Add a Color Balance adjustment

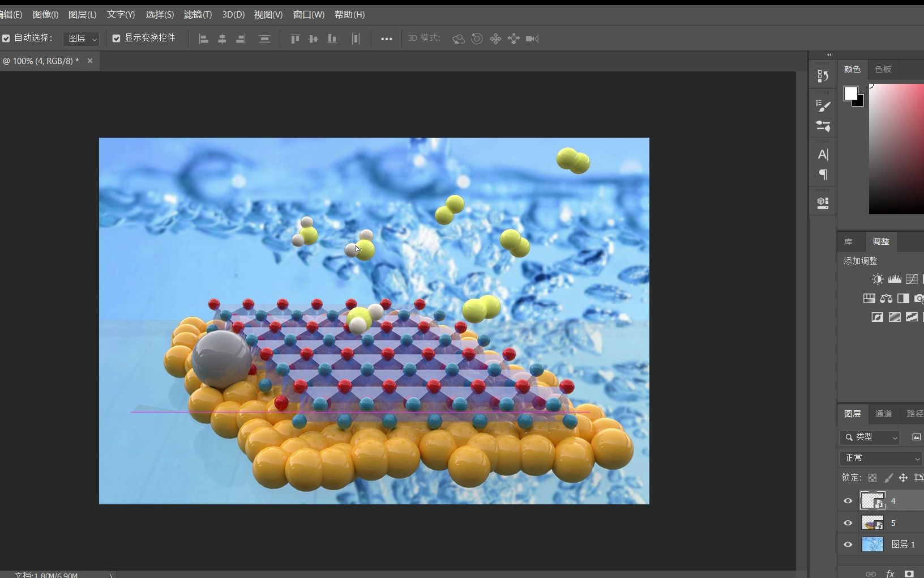pyautogui.click(x=886, y=298)
